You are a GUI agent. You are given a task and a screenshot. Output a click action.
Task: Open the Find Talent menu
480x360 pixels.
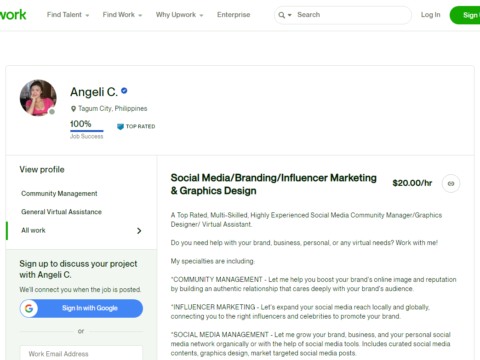tap(68, 15)
